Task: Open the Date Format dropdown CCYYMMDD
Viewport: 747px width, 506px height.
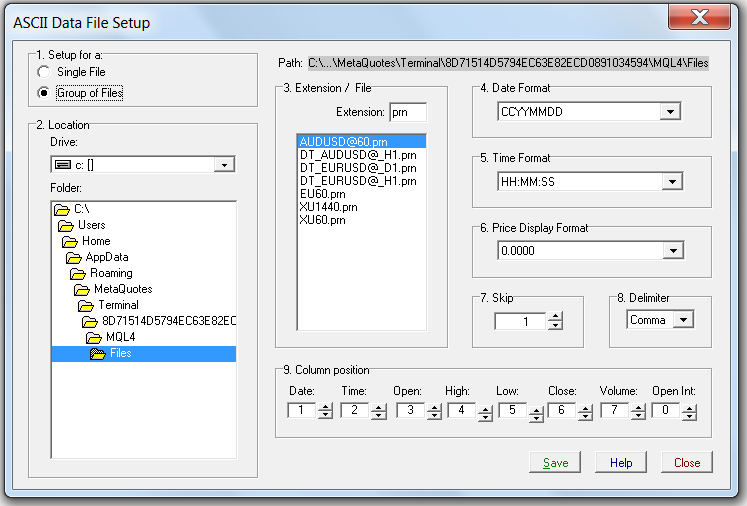Action: point(670,112)
